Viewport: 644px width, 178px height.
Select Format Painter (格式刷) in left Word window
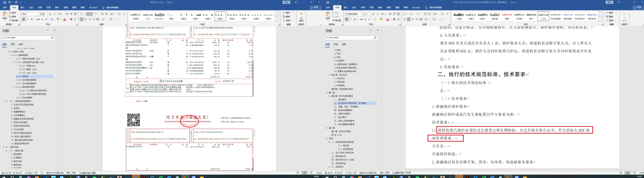point(13,21)
